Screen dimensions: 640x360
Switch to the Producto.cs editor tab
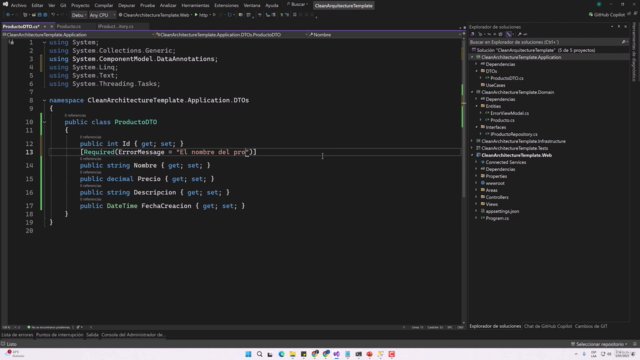[69, 26]
